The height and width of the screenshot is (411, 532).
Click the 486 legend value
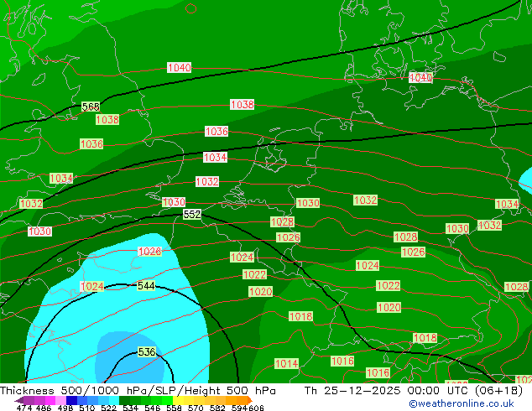click(x=44, y=408)
